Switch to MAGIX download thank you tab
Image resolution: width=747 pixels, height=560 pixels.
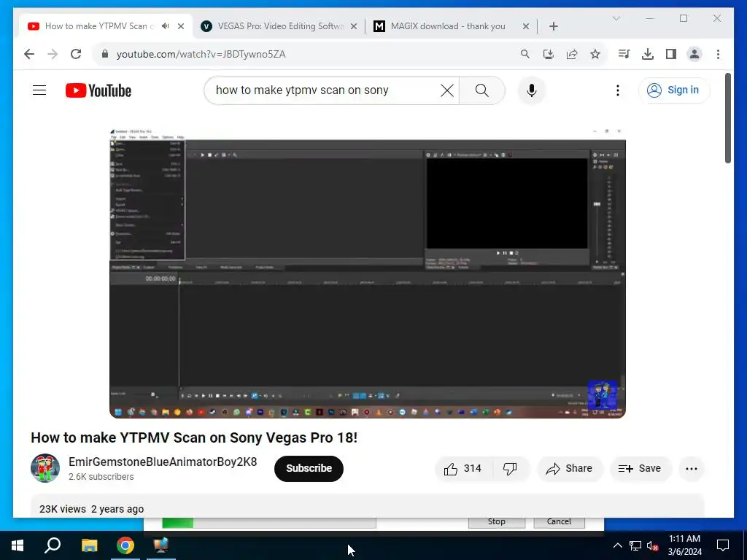(x=448, y=26)
